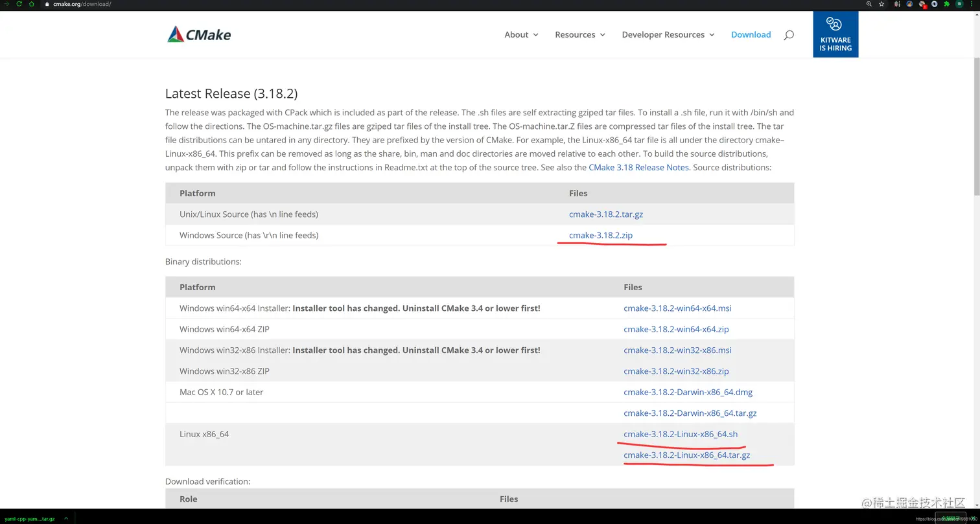Expand the Developer Resources menu
Image resolution: width=980 pixels, height=524 pixels.
(x=668, y=34)
